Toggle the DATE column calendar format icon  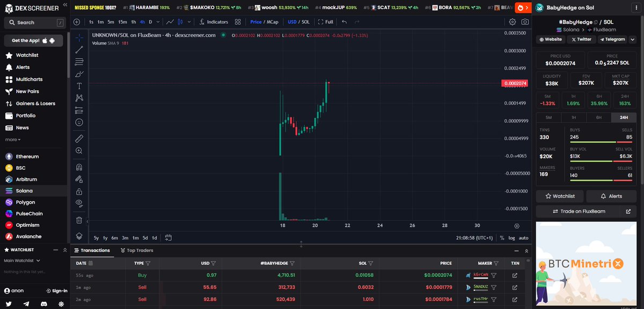pyautogui.click(x=90, y=263)
